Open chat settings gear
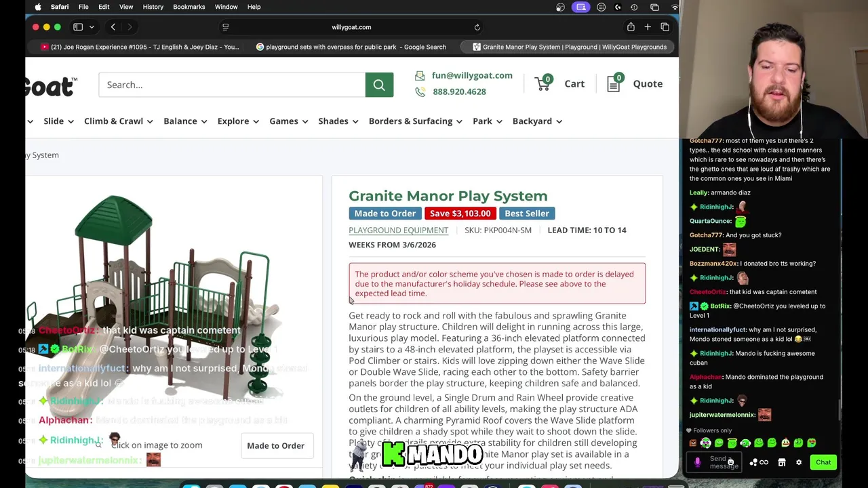Image resolution: width=868 pixels, height=488 pixels. pos(799,462)
